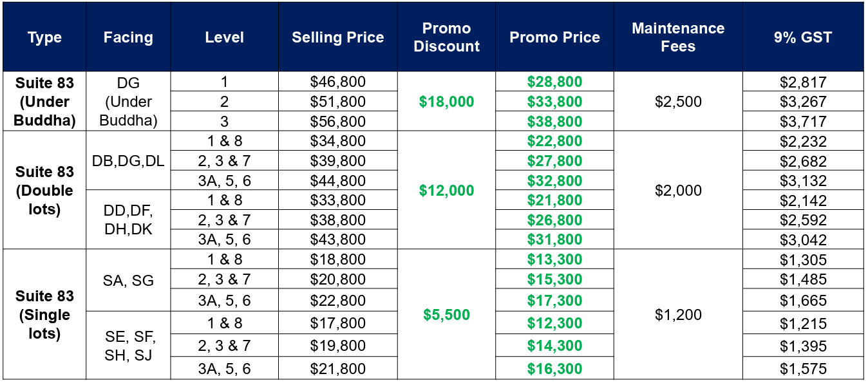The height and width of the screenshot is (385, 868).
Task: Click the $56,800 selling price cell
Action: click(x=337, y=122)
